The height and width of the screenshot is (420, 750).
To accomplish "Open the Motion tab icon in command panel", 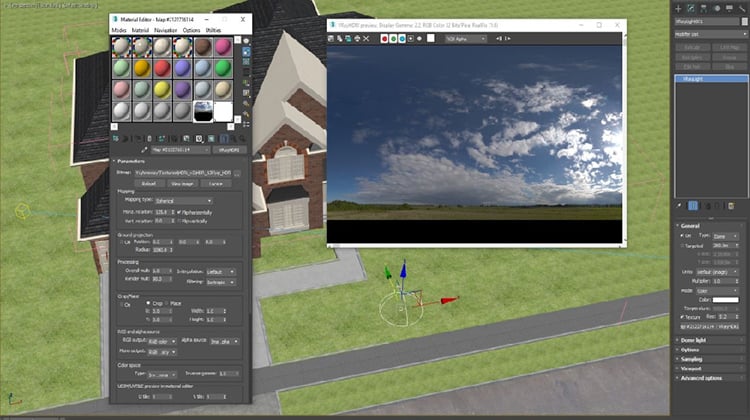I will [717, 9].
